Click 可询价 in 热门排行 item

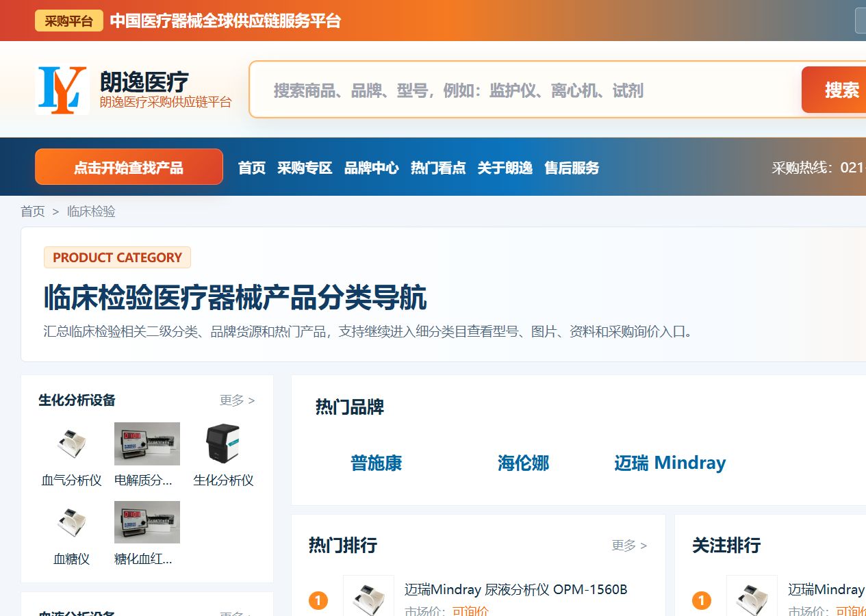[x=470, y=611]
